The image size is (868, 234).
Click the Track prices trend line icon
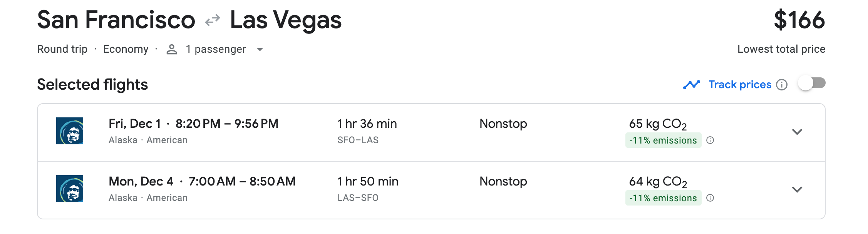692,85
